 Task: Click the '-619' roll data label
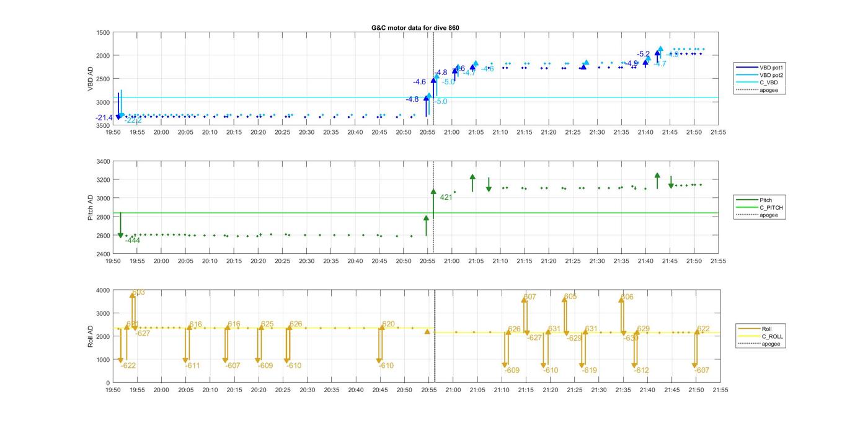pyautogui.click(x=590, y=370)
